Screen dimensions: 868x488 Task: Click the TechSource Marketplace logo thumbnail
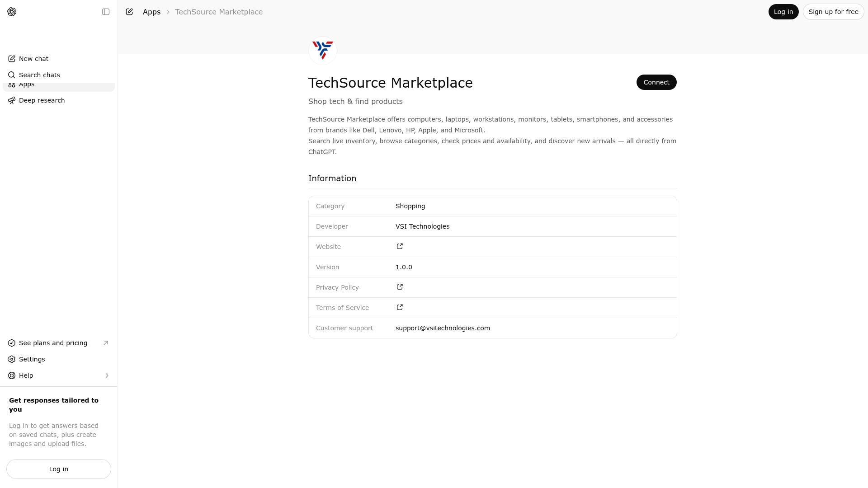point(323,51)
